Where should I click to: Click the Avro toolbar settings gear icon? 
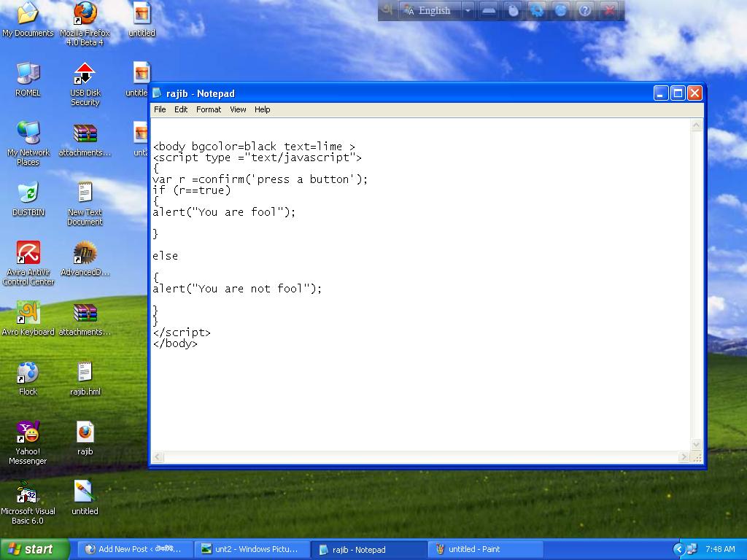[x=537, y=10]
